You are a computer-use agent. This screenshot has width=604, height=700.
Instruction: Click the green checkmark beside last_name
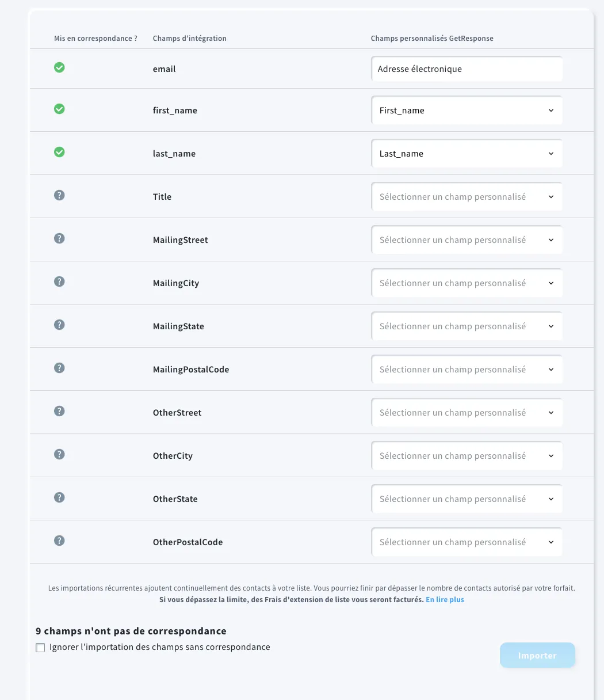59,152
